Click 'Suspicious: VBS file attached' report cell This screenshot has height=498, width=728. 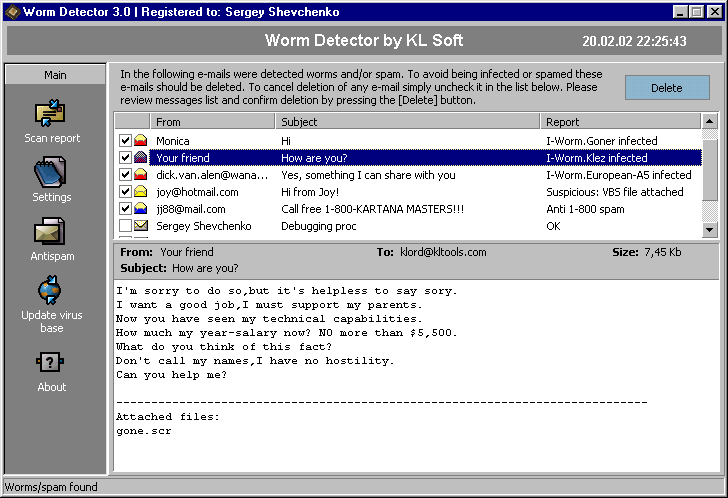[x=615, y=192]
